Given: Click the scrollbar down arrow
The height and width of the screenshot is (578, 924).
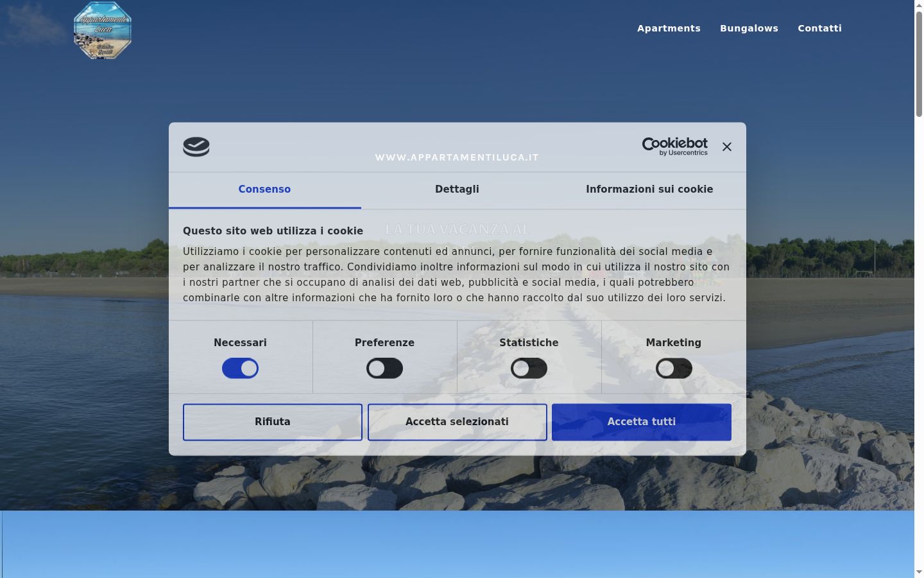Looking at the screenshot, I should coord(919,572).
